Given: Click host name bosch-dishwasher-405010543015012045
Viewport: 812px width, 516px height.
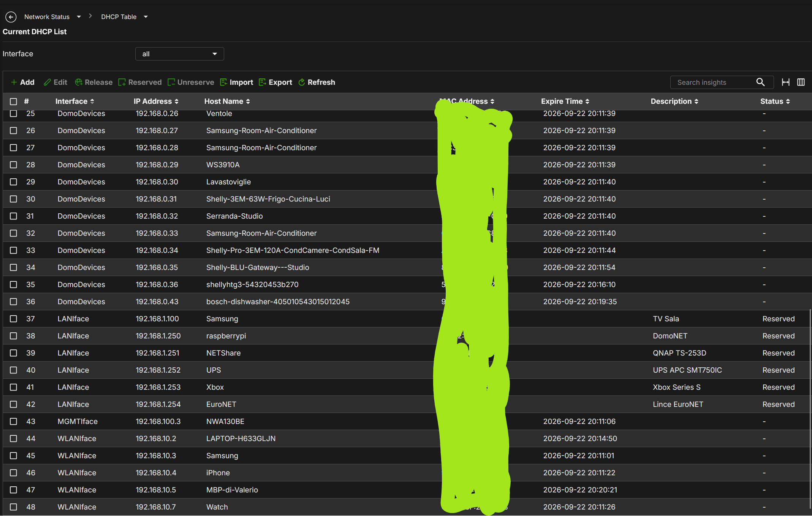Looking at the screenshot, I should [278, 302].
